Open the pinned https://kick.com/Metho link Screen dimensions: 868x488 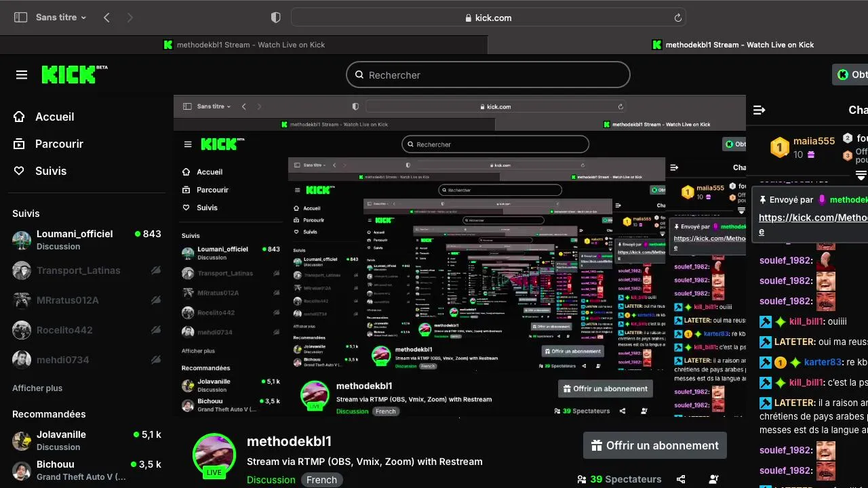[813, 224]
